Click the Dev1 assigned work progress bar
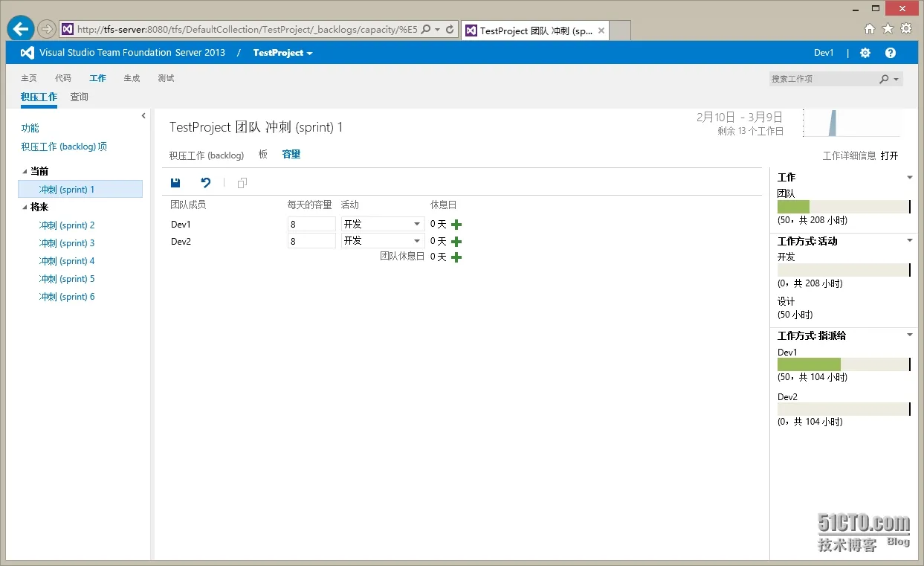This screenshot has height=566, width=924. coord(844,364)
